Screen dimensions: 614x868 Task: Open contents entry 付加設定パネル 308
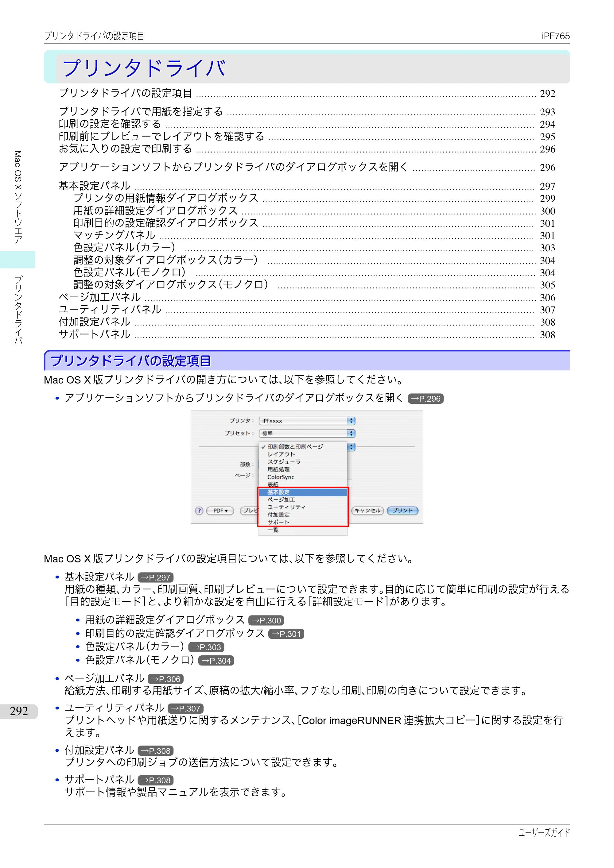pyautogui.click(x=307, y=322)
